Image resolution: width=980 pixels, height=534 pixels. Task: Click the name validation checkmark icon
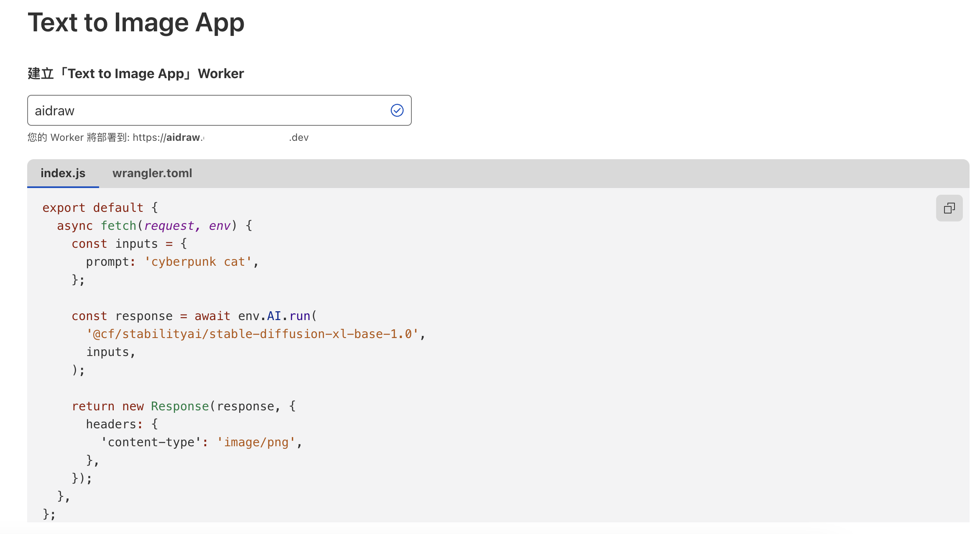click(x=397, y=110)
